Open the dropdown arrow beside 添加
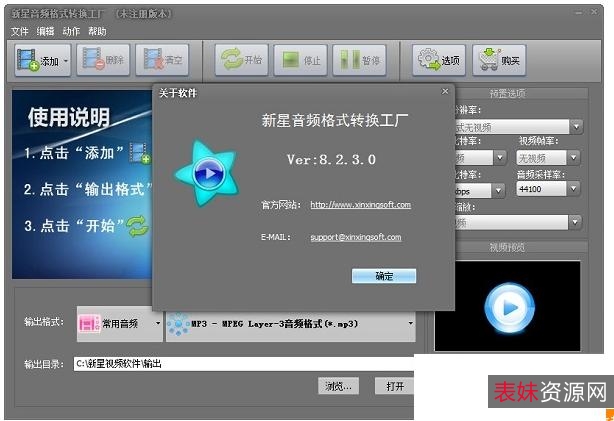614x421 pixels. [66, 61]
